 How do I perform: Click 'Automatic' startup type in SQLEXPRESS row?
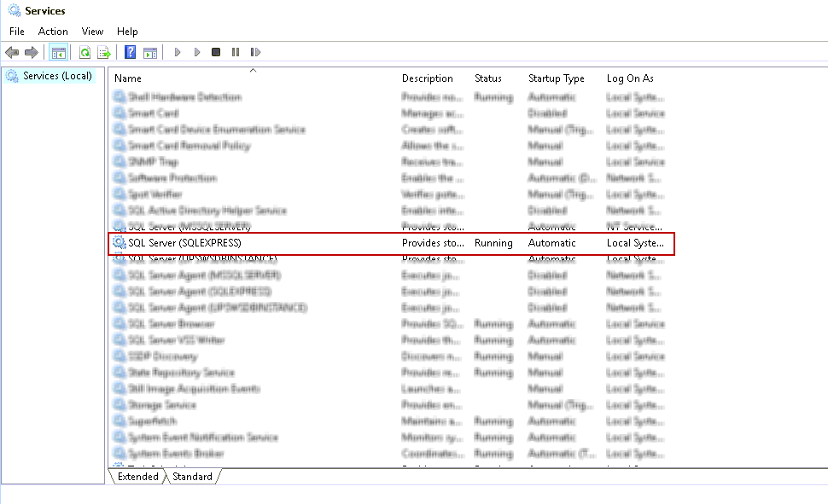point(551,243)
